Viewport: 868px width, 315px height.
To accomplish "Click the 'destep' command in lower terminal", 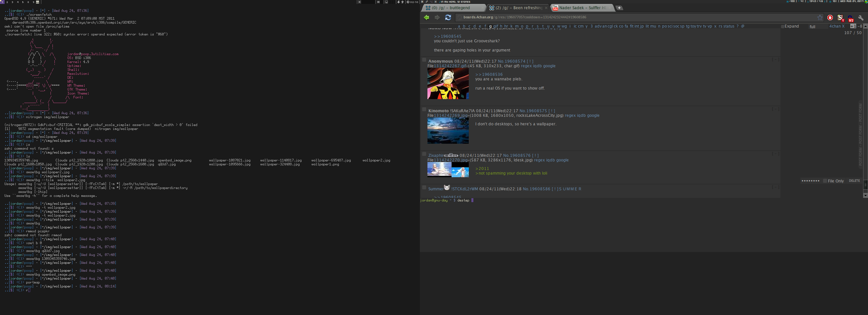I will point(463,200).
